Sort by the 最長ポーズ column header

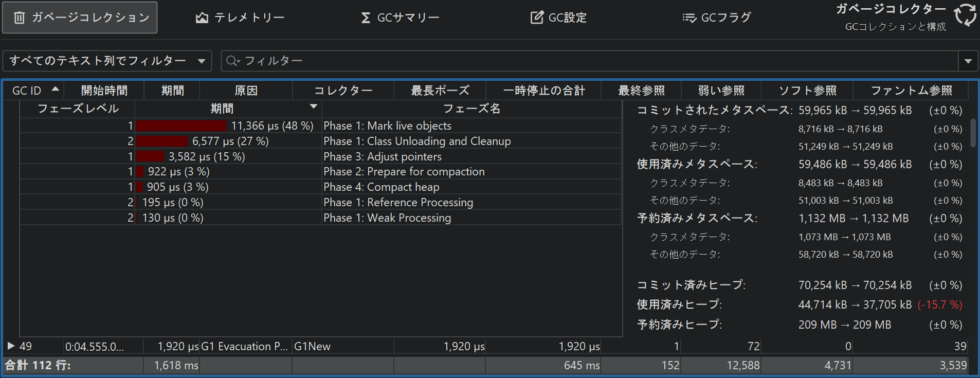pos(440,91)
